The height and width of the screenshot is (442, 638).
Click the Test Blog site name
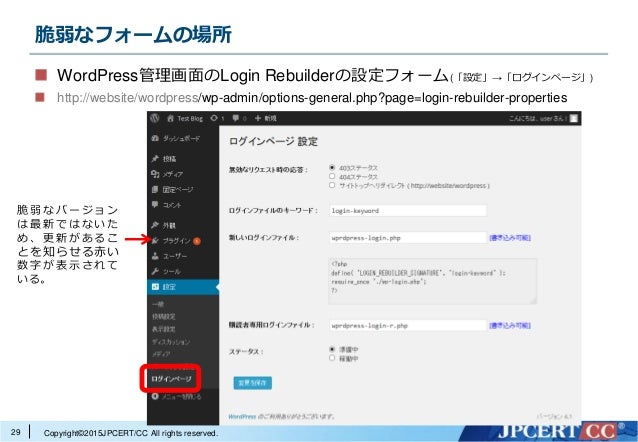click(190, 118)
